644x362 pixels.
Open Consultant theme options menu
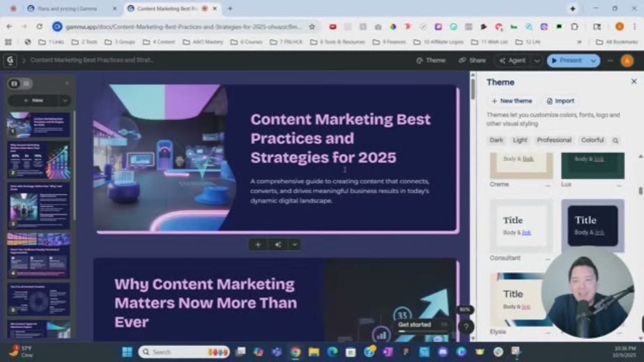[548, 259]
